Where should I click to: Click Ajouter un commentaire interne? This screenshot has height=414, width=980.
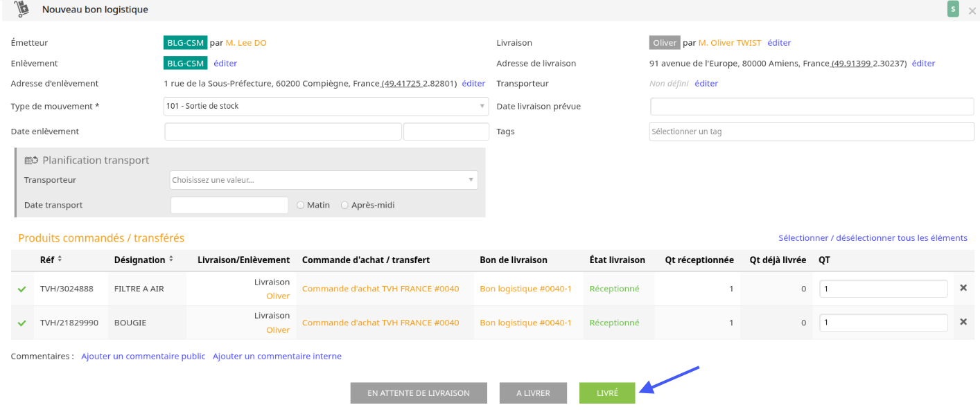click(277, 356)
